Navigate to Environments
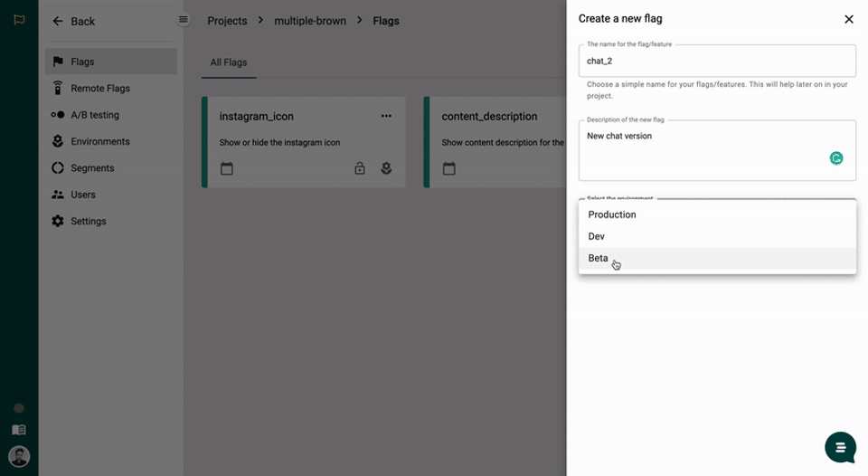 click(x=110, y=141)
